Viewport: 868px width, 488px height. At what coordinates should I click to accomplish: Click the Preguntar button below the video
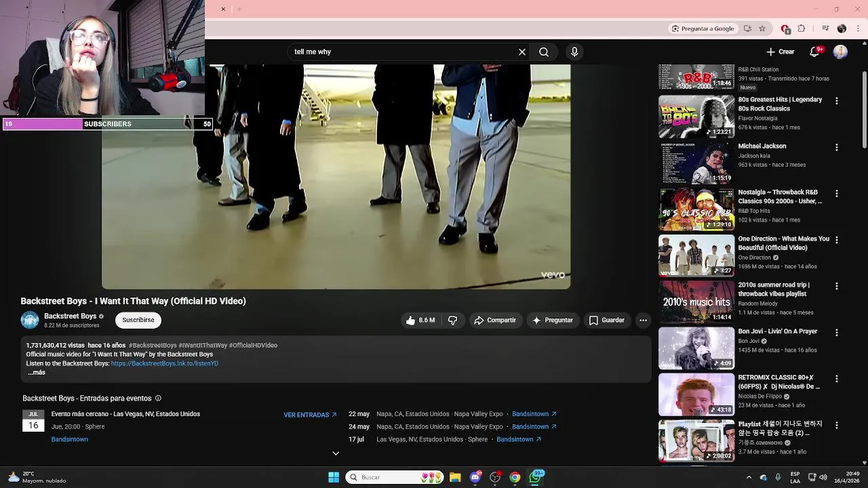[553, 320]
